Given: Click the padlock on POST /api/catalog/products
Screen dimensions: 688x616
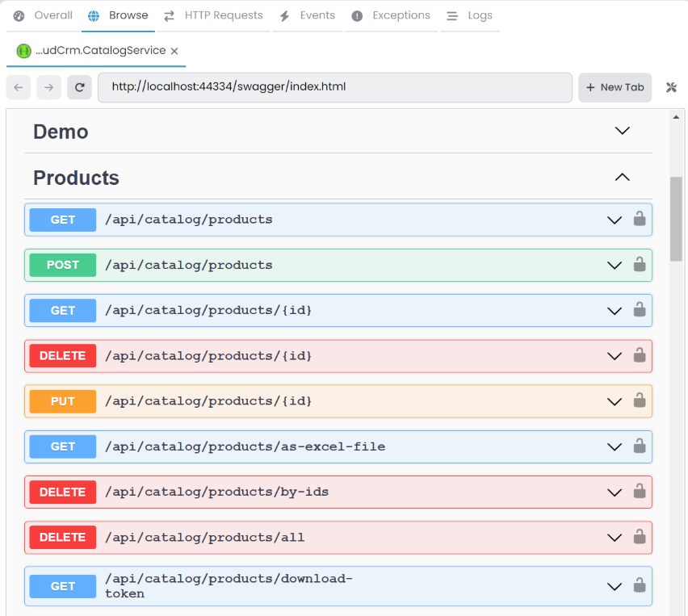Looking at the screenshot, I should 639,264.
